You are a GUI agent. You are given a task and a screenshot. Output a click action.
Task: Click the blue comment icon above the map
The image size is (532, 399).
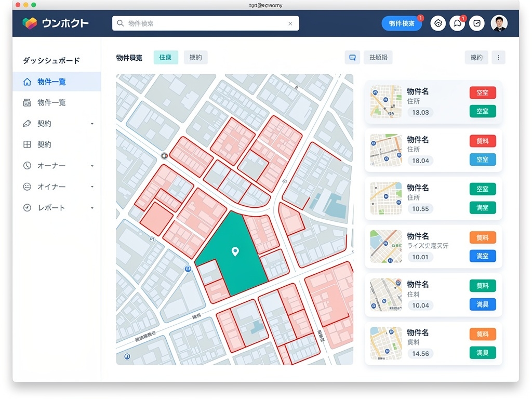click(x=352, y=58)
